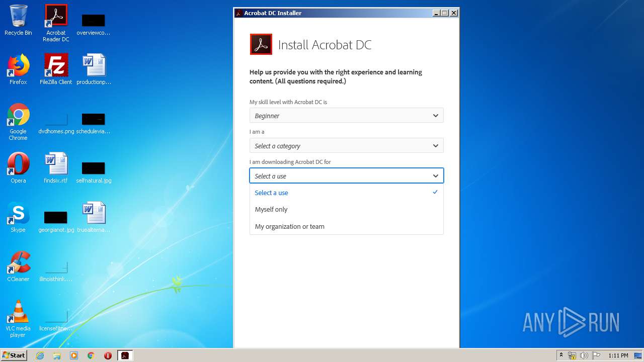Open the 'Select a category' dropdown
Screen dimensions: 644x362
pos(347,146)
